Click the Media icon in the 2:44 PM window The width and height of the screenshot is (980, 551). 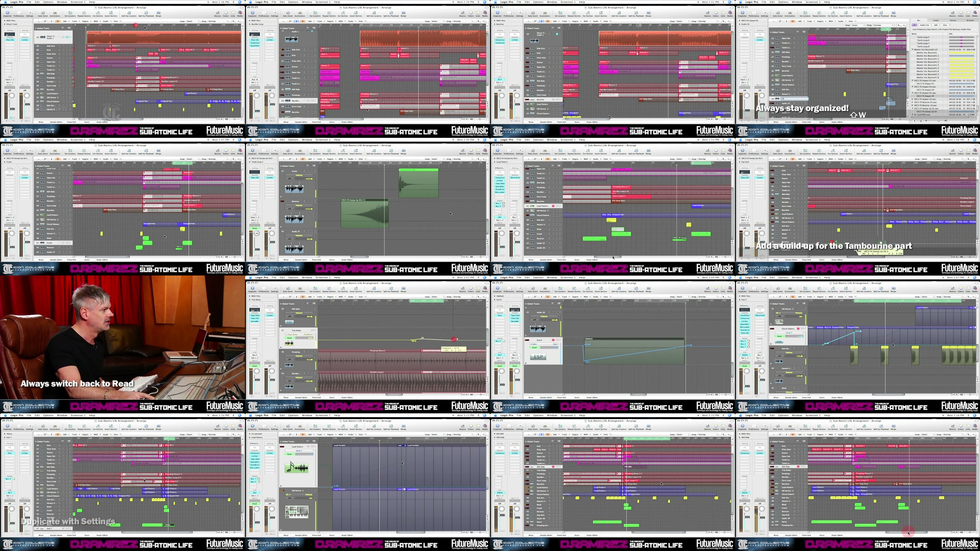click(x=975, y=13)
